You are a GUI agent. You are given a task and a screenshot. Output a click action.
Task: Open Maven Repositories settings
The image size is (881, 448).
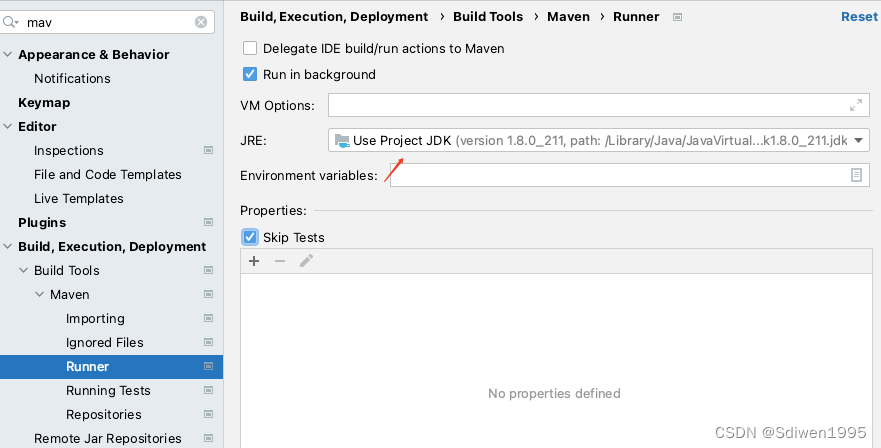click(x=103, y=415)
